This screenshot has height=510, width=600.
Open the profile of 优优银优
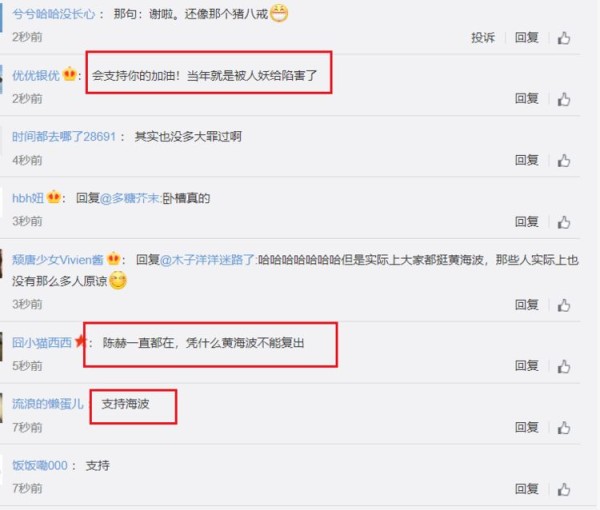coord(36,75)
